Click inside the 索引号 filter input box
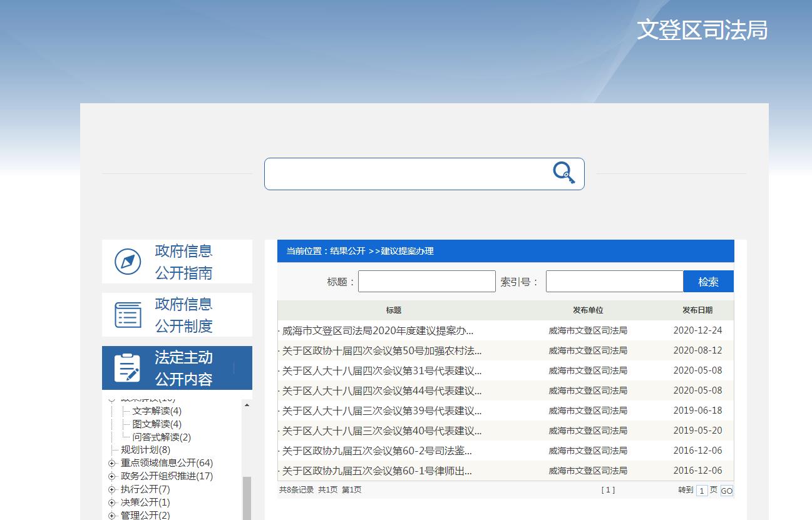Viewport: 812px width, 520px height. [614, 281]
